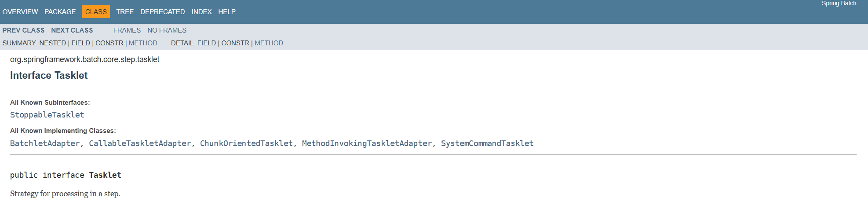The image size is (868, 202).
Task: Open the Tree navigation item
Action: tap(125, 12)
